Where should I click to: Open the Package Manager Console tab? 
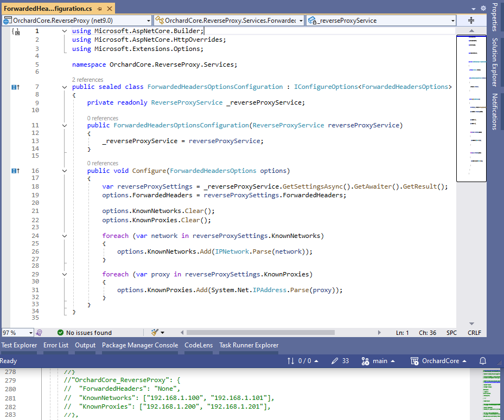pyautogui.click(x=140, y=345)
